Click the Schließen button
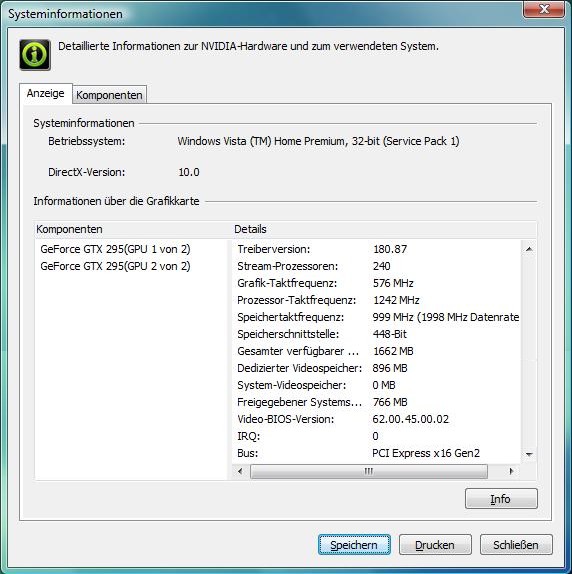Screen dimensions: 572x574 [x=516, y=545]
